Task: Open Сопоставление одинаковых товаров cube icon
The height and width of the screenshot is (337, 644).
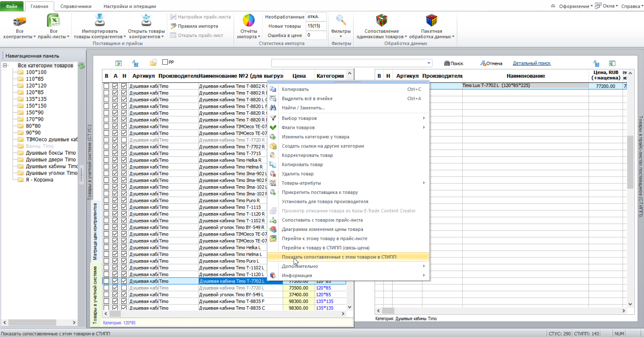Action: 382,20
